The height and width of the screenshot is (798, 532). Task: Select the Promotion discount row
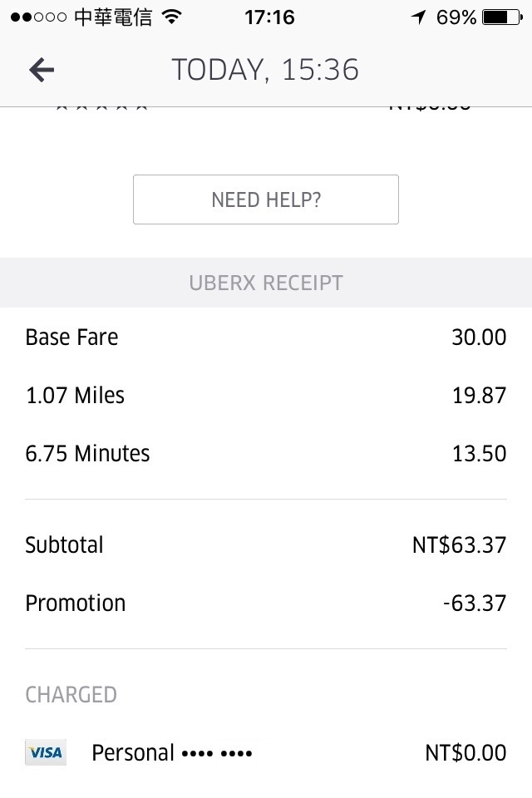[x=75, y=603]
